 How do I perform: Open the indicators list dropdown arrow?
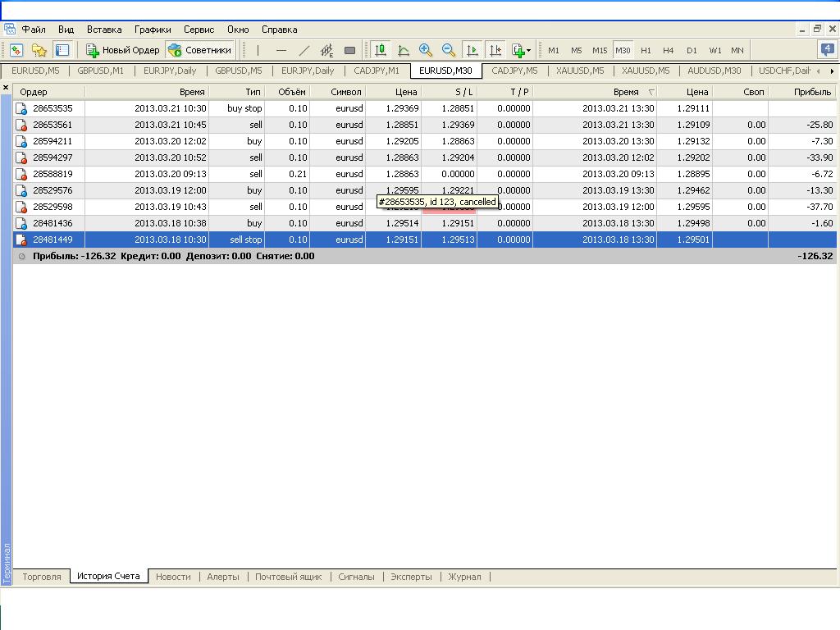pos(529,50)
